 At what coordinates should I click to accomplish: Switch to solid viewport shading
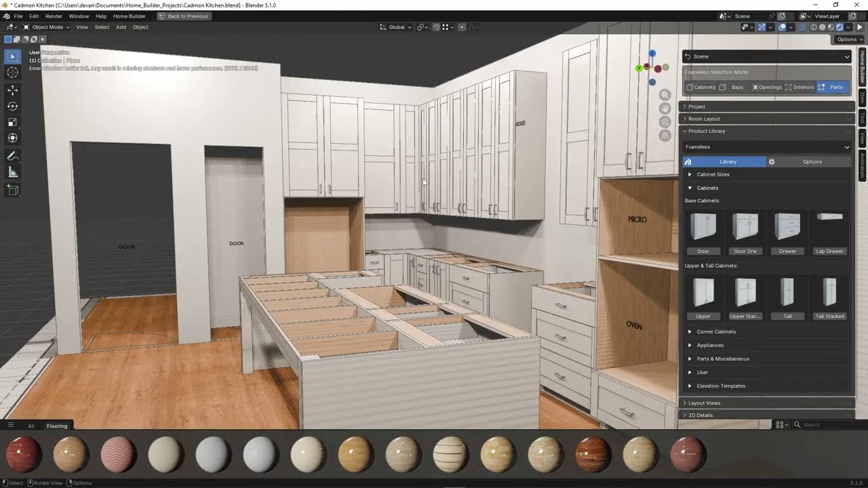click(x=823, y=27)
